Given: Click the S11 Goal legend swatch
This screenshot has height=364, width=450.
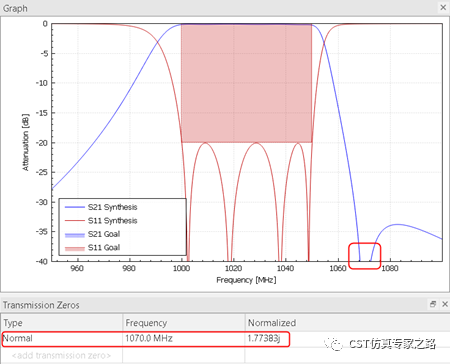Looking at the screenshot, I should pyautogui.click(x=75, y=248).
